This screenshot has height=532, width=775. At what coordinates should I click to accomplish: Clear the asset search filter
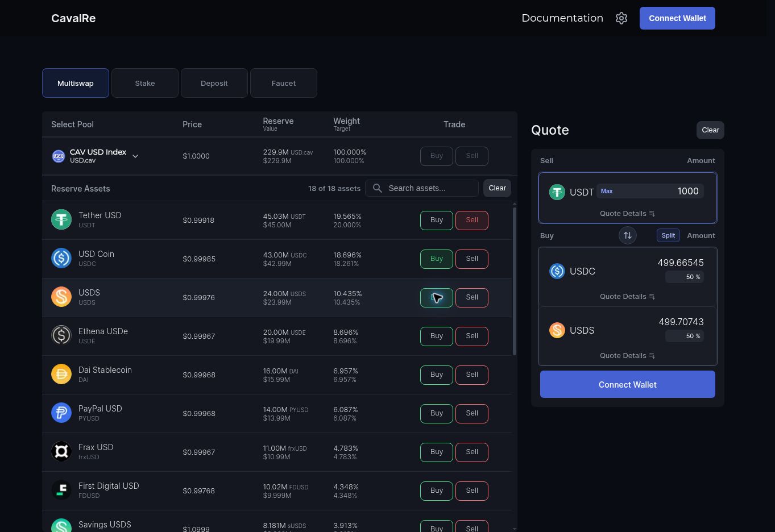click(x=497, y=188)
